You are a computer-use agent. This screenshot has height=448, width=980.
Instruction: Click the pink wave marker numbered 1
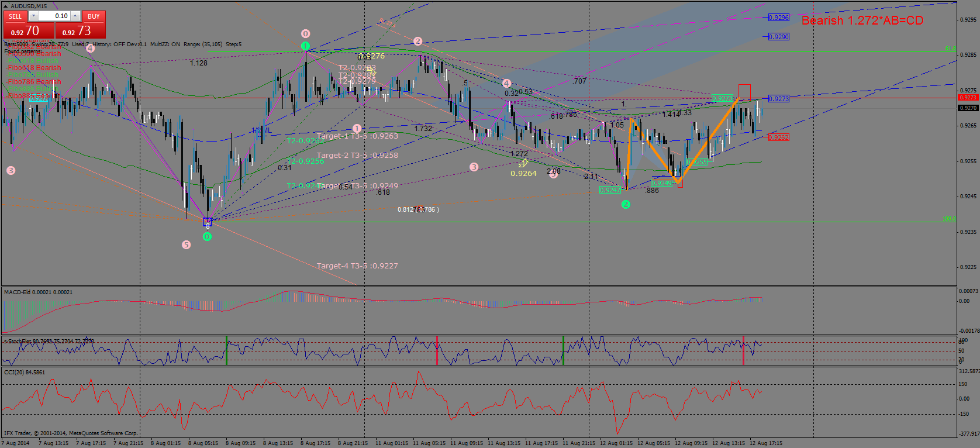[357, 128]
